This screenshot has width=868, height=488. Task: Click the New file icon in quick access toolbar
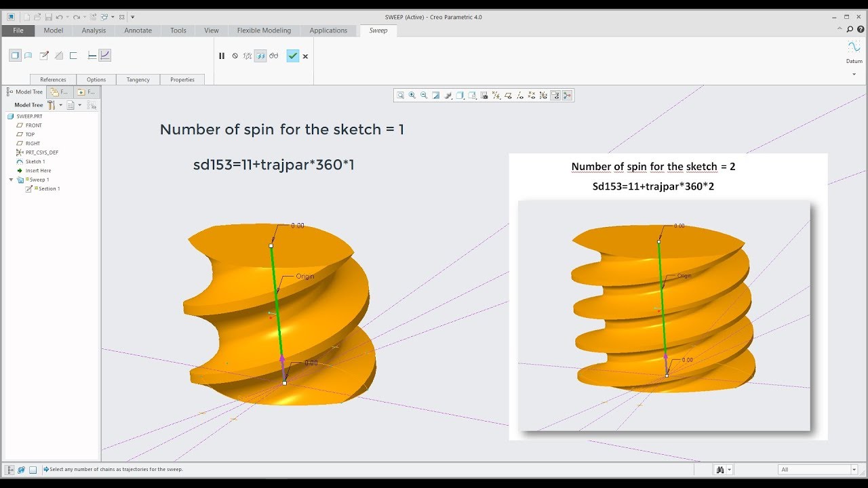27,17
